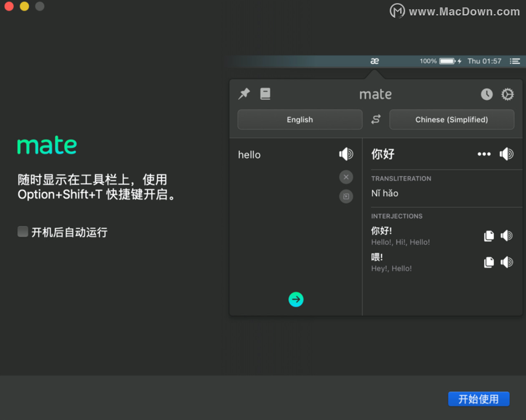Click the TRANSLITERATION section heading

tap(401, 178)
